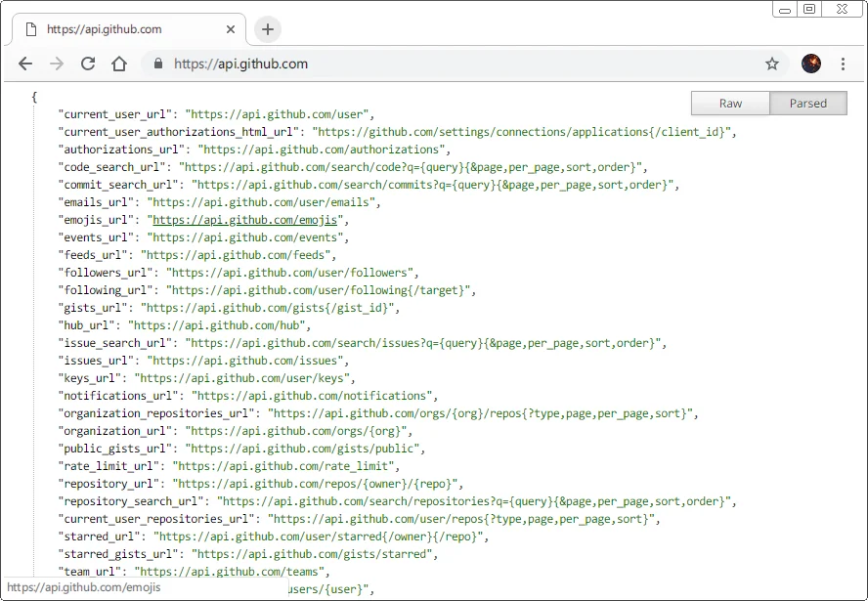Screen dimensions: 868x601
Task: Click the opening brace of the JSON
Action: [32, 96]
